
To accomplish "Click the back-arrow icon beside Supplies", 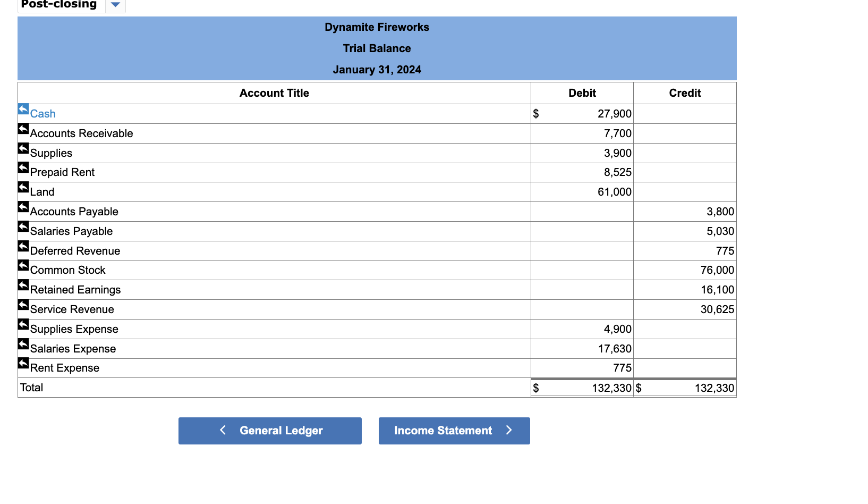I will [23, 148].
